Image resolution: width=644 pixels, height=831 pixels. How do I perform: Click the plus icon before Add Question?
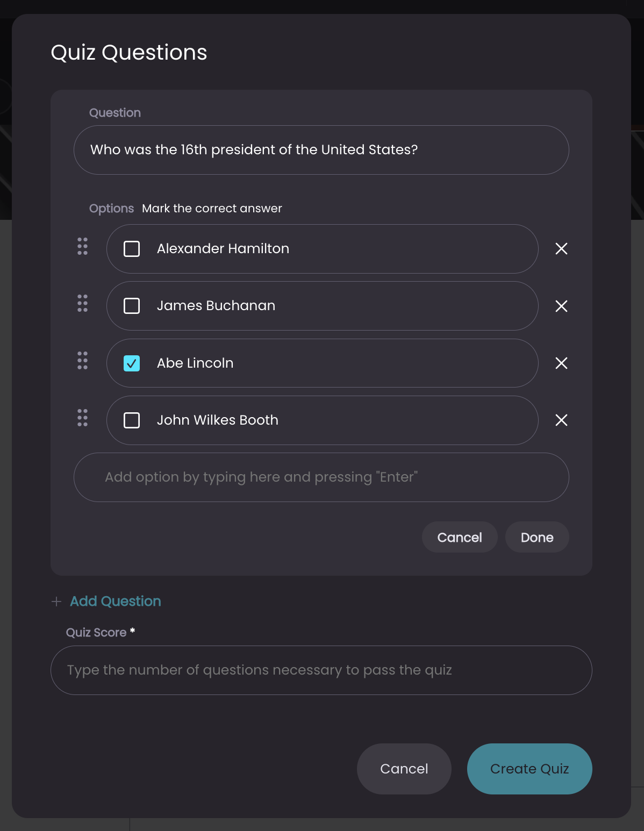click(x=56, y=601)
